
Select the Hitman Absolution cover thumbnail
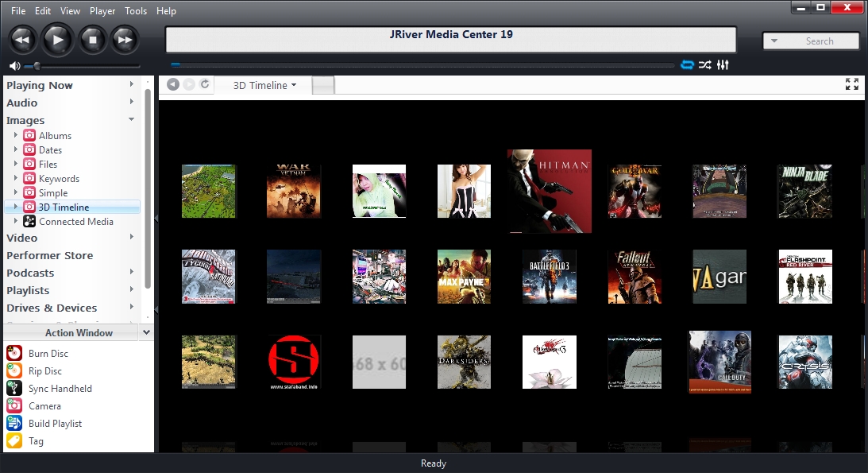tap(549, 191)
